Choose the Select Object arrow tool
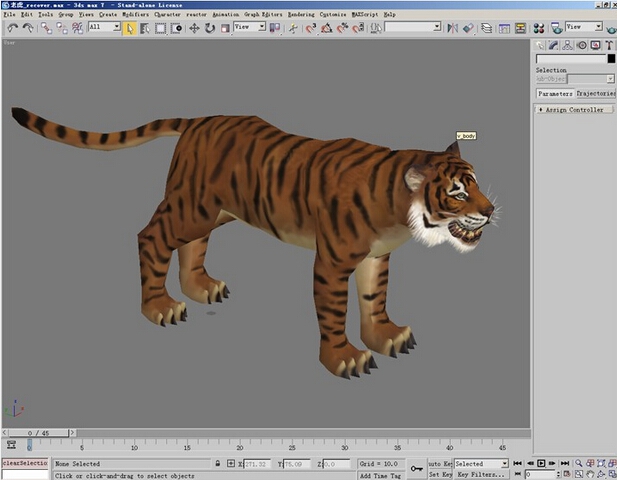This screenshot has width=617, height=480. 129,28
